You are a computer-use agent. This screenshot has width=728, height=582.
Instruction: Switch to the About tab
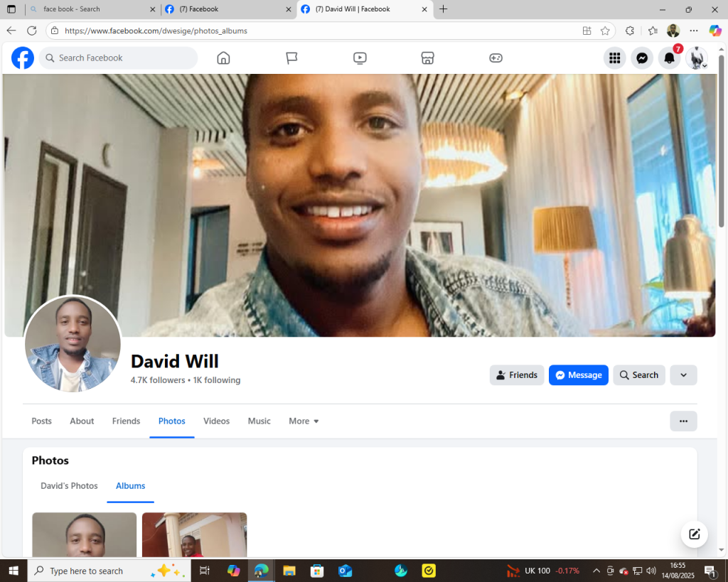tap(82, 421)
